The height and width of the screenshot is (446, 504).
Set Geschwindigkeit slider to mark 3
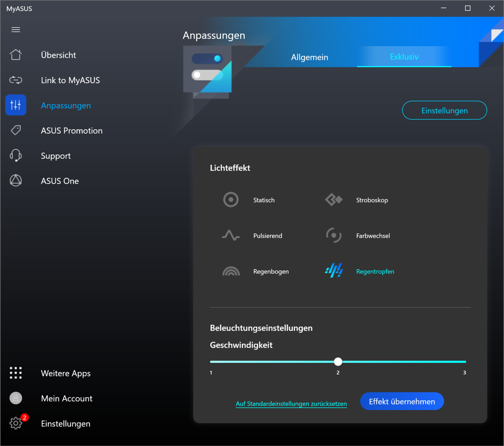(x=465, y=362)
